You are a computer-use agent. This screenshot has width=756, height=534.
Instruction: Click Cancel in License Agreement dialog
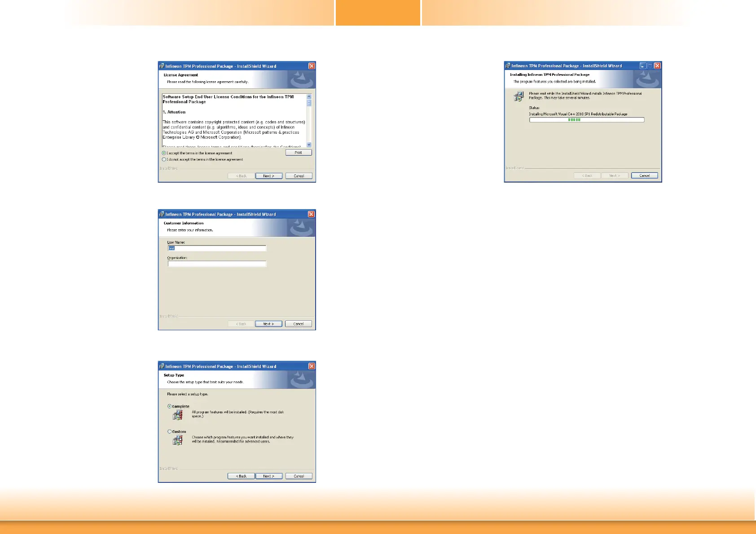pyautogui.click(x=299, y=176)
